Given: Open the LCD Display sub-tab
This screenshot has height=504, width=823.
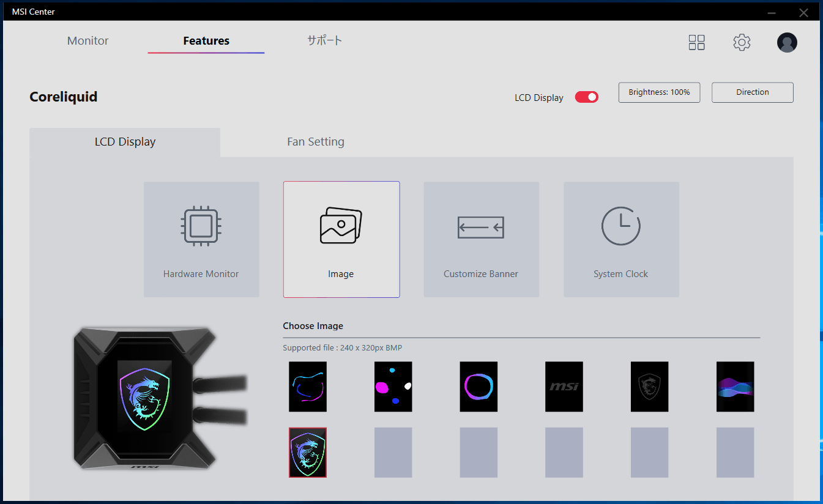Looking at the screenshot, I should tap(125, 142).
